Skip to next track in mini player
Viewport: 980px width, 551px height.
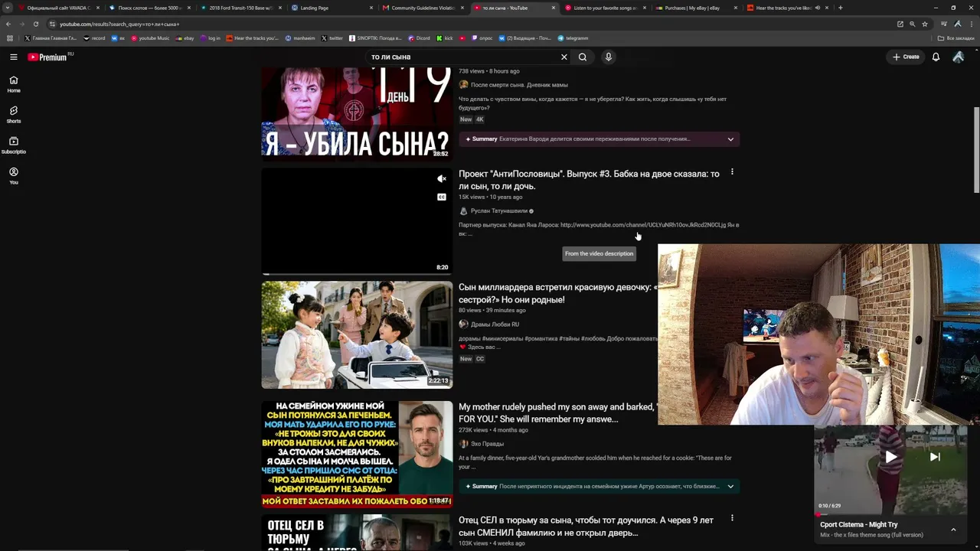(935, 457)
